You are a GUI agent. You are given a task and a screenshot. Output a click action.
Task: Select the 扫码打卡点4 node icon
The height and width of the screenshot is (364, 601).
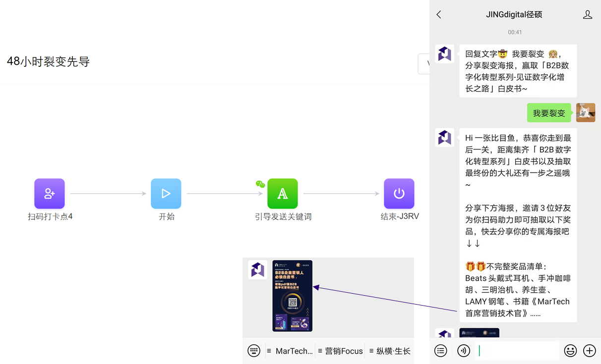[x=50, y=193]
